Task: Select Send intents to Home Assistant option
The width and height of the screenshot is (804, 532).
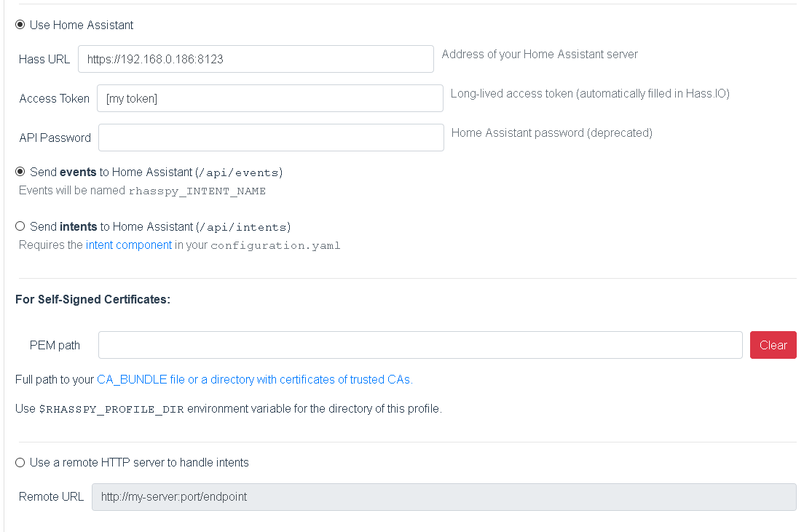Action: click(20, 226)
